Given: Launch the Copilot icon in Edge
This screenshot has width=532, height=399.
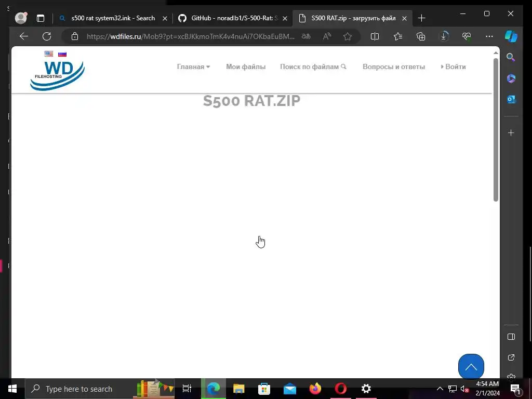Looking at the screenshot, I should click(511, 36).
